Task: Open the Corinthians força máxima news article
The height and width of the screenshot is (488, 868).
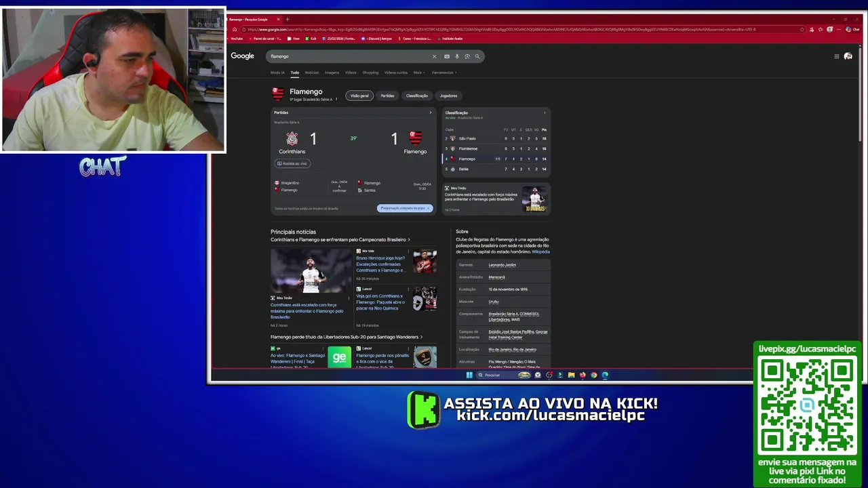Action: tap(307, 310)
